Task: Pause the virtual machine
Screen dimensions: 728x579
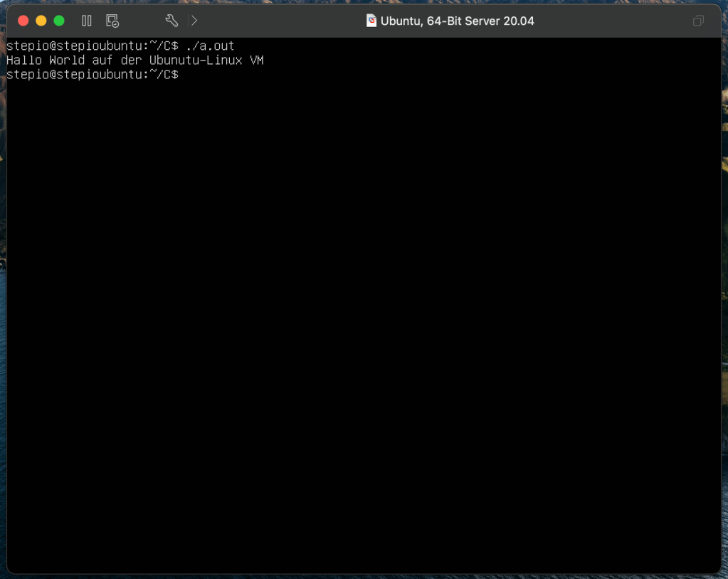Action: (87, 21)
